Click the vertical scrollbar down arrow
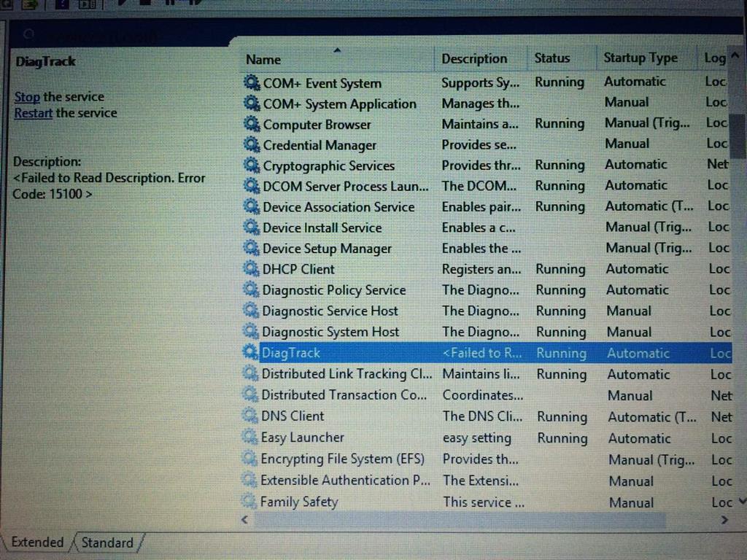 (741, 501)
